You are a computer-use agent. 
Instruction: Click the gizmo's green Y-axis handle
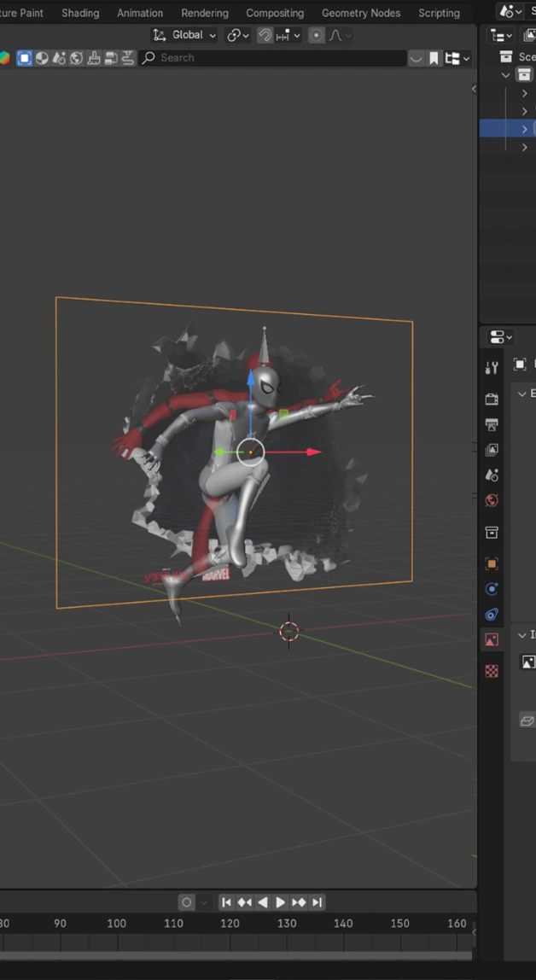coord(219,452)
